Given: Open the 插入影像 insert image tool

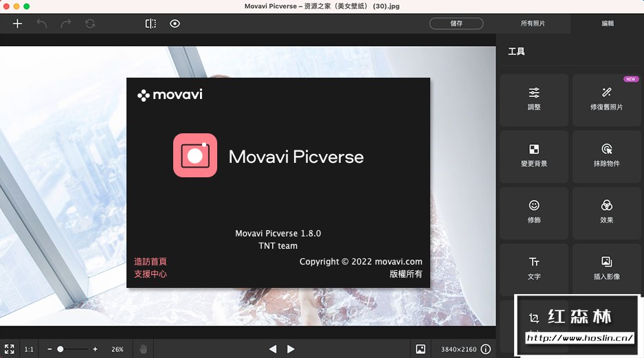Looking at the screenshot, I should 607,269.
